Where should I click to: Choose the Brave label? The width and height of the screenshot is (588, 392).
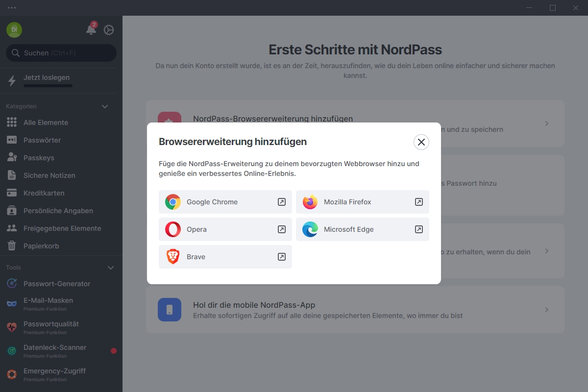[196, 257]
